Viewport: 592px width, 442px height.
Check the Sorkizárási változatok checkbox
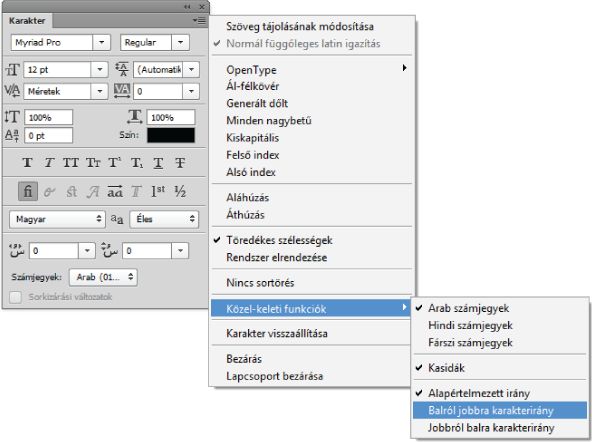15,297
